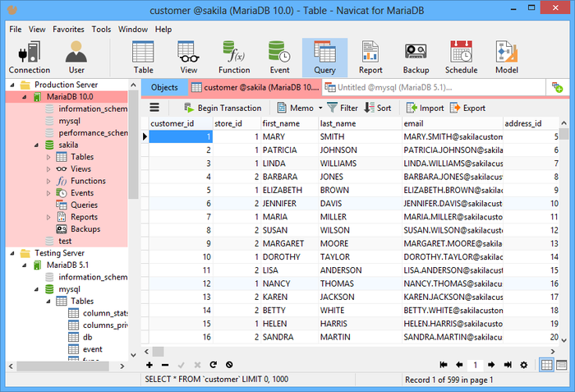The width and height of the screenshot is (575, 392).
Task: Select the Backups node under sakila
Action: (x=85, y=229)
